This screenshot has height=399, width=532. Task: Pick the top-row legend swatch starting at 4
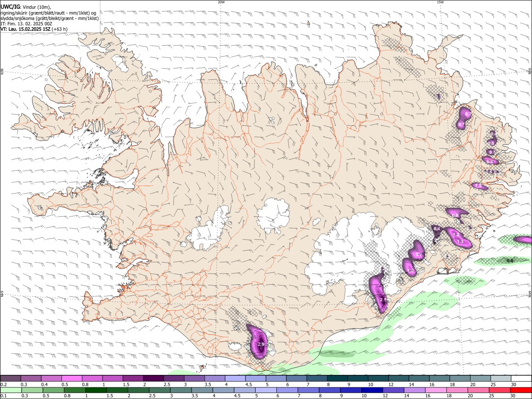tap(235, 379)
